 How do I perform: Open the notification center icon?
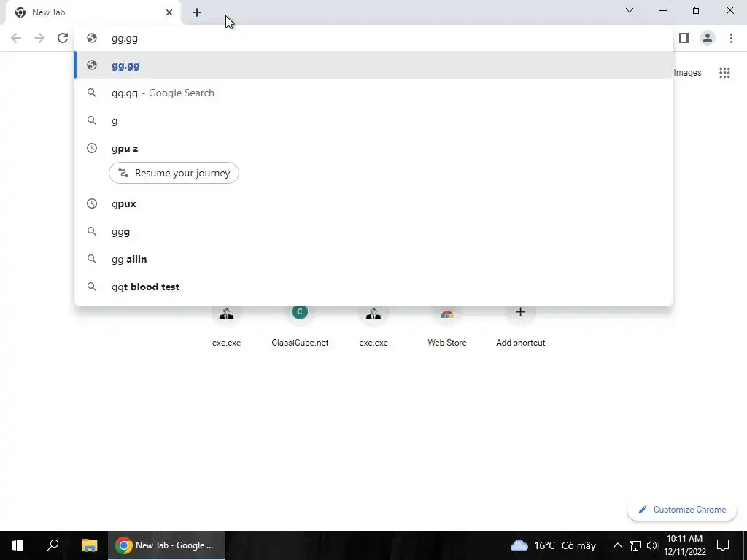click(x=723, y=545)
